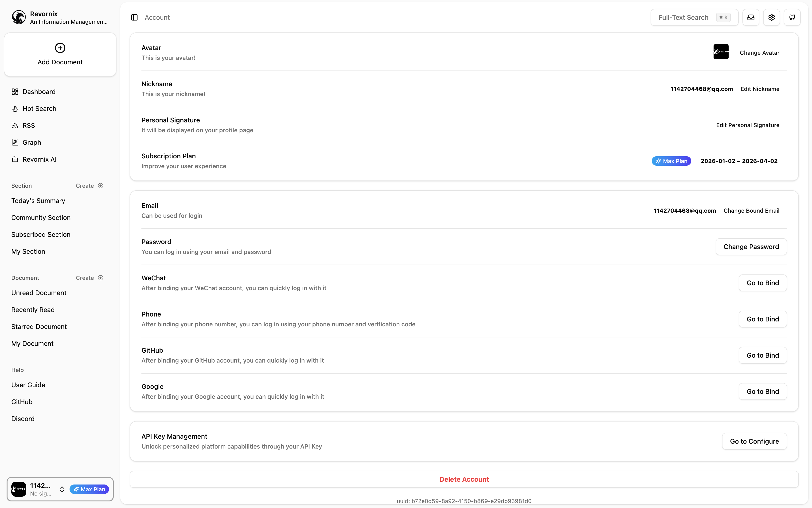812x508 pixels.
Task: Click the Full-Text Search field
Action: [694, 17]
